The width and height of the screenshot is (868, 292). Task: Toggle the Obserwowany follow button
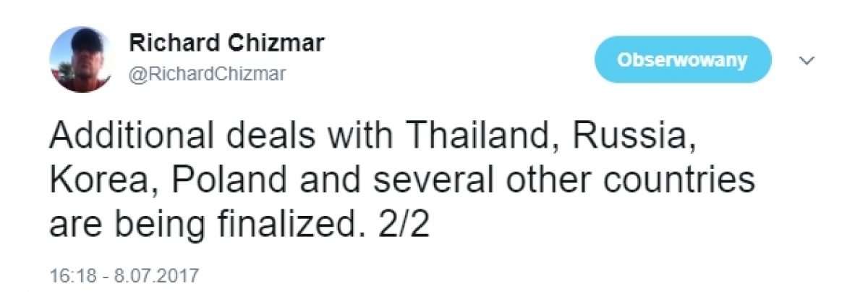(682, 60)
